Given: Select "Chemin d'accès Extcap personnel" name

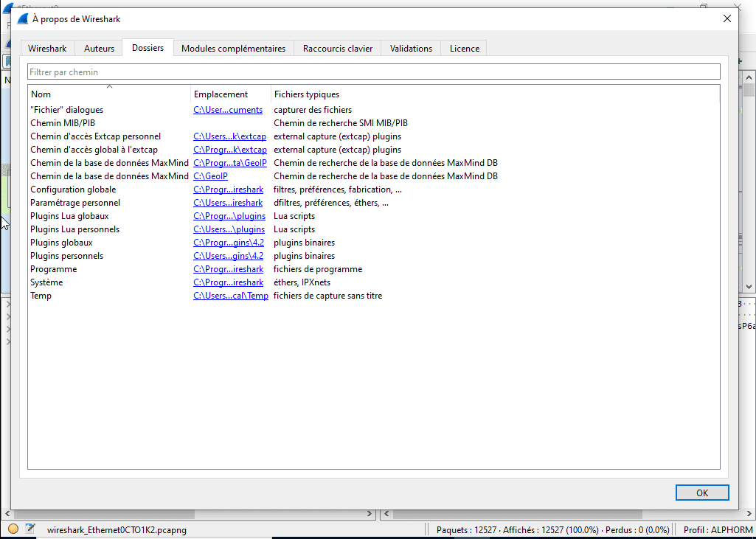Looking at the screenshot, I should (95, 136).
